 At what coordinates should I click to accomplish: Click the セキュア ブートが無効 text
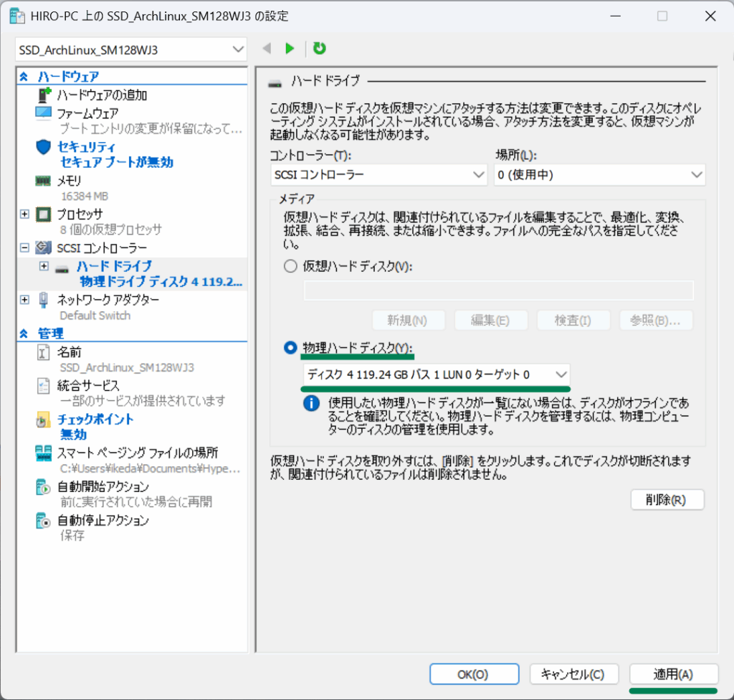pos(117,163)
